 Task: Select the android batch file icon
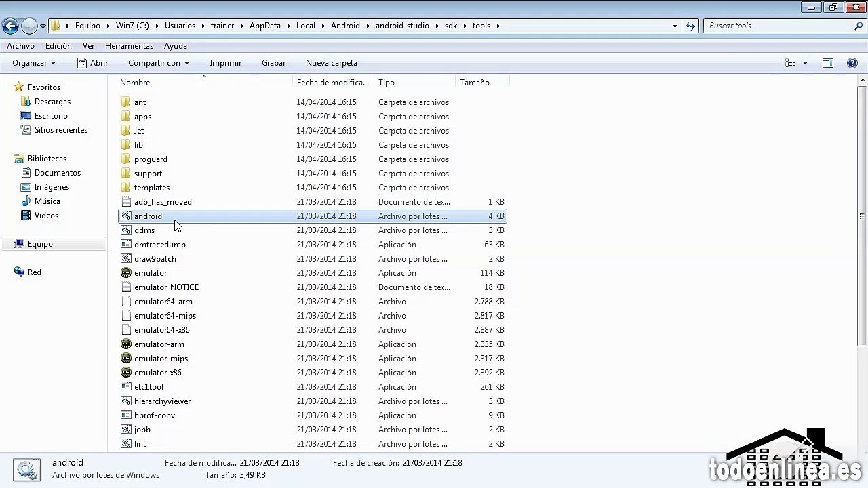click(125, 216)
